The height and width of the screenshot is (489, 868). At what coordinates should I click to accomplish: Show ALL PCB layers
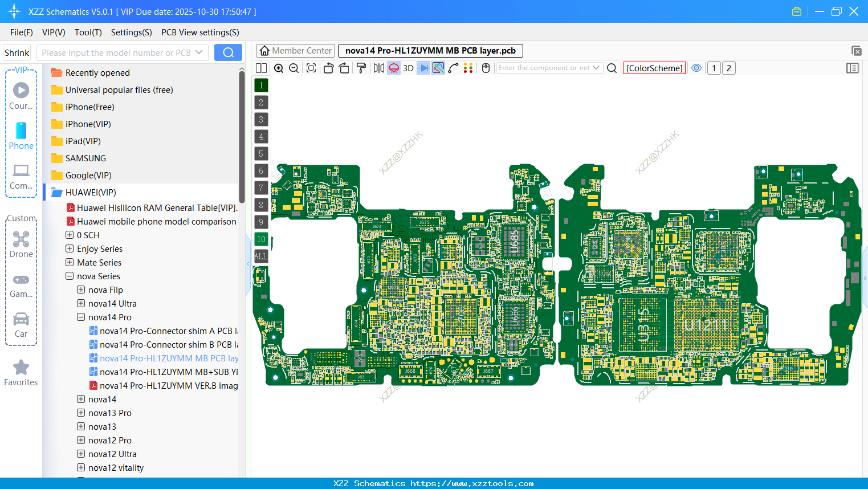pyautogui.click(x=261, y=256)
